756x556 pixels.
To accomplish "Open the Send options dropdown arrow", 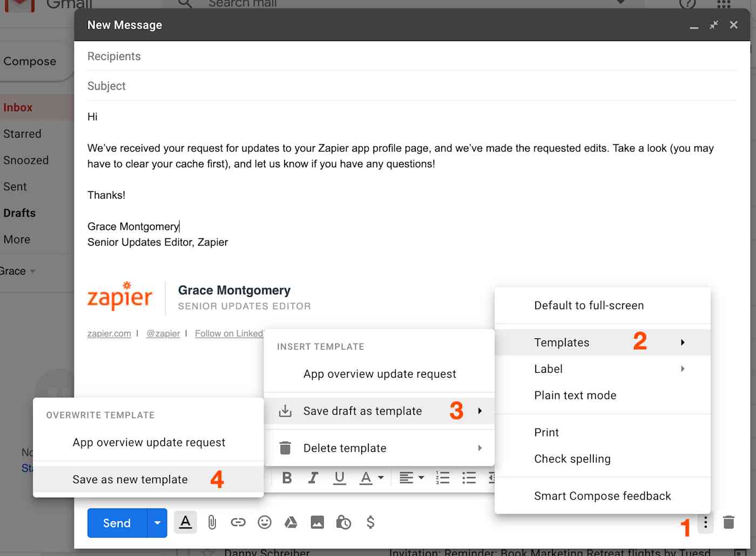I will pyautogui.click(x=157, y=522).
